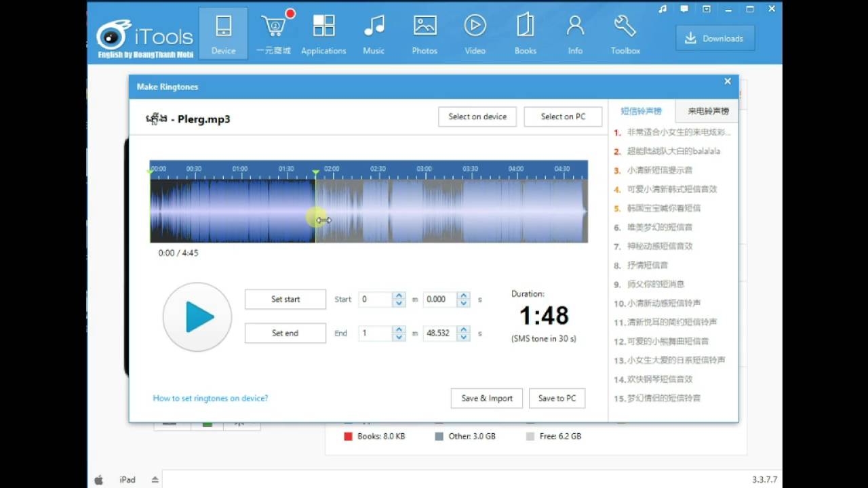Image resolution: width=868 pixels, height=488 pixels.
Task: Click the End seconds input field
Action: click(440, 333)
